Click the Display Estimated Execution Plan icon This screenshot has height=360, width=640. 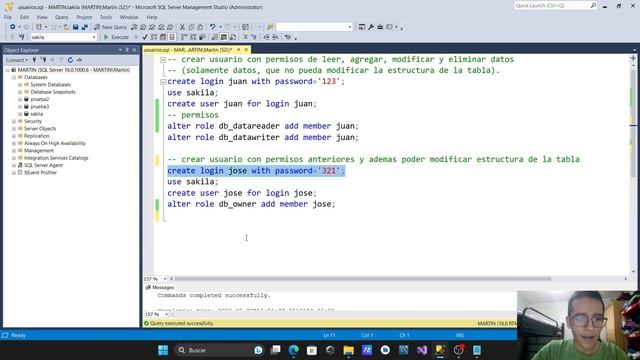(154, 37)
